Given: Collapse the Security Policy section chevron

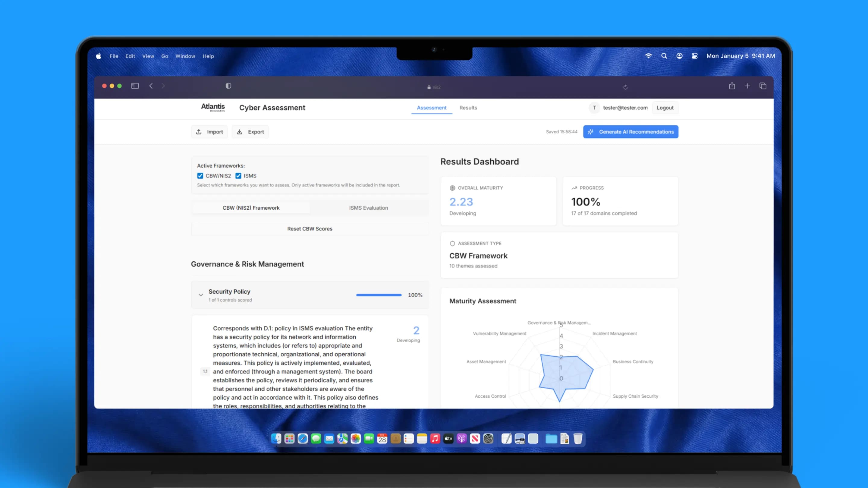Looking at the screenshot, I should point(201,295).
